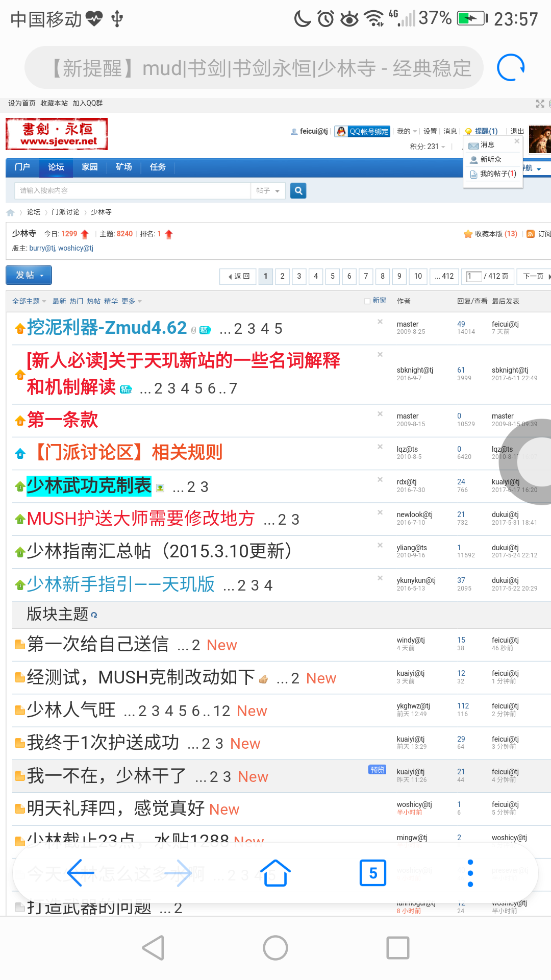Open the fullscreen toggle icon

(x=540, y=104)
